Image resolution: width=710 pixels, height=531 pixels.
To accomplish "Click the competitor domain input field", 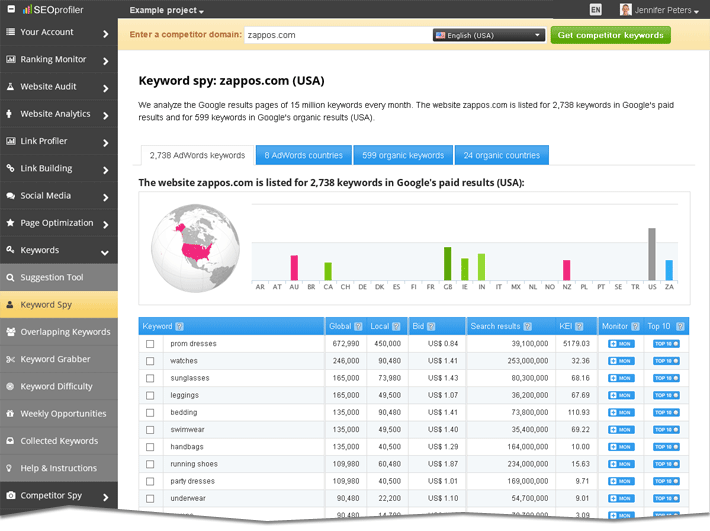I will pos(338,35).
